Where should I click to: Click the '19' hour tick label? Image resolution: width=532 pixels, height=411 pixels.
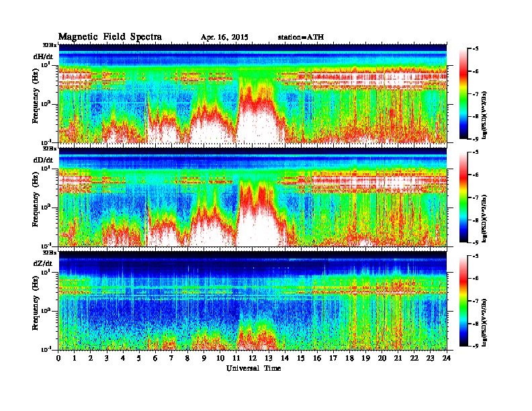click(365, 359)
